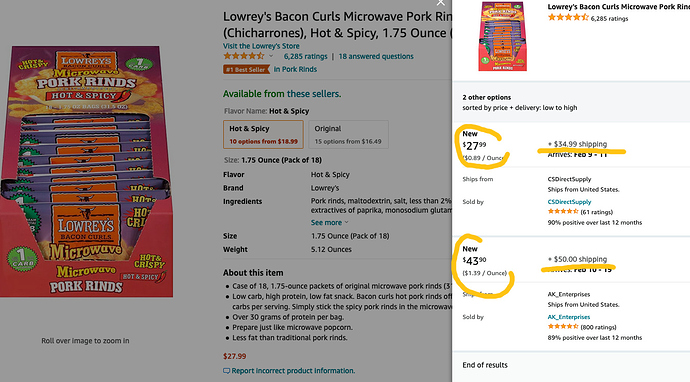The image size is (690, 382).
Task: Click the report speech bubble icon
Action: tap(226, 371)
